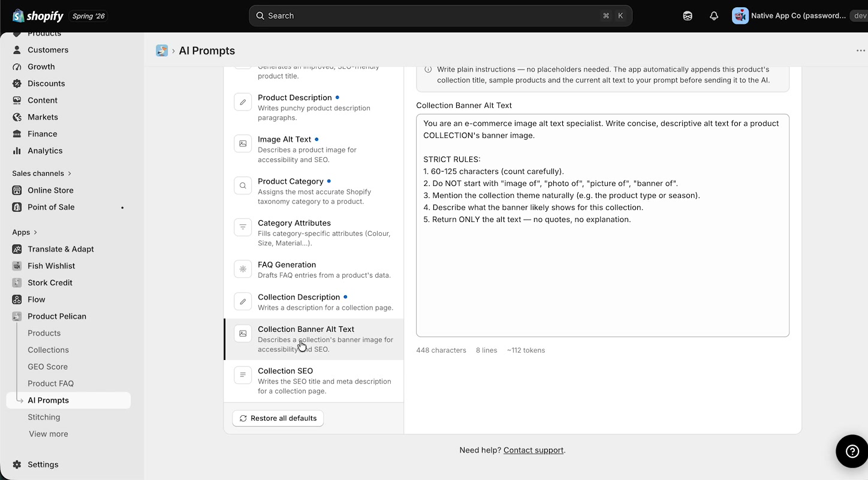Click the Analytics bar chart icon

tap(17, 151)
